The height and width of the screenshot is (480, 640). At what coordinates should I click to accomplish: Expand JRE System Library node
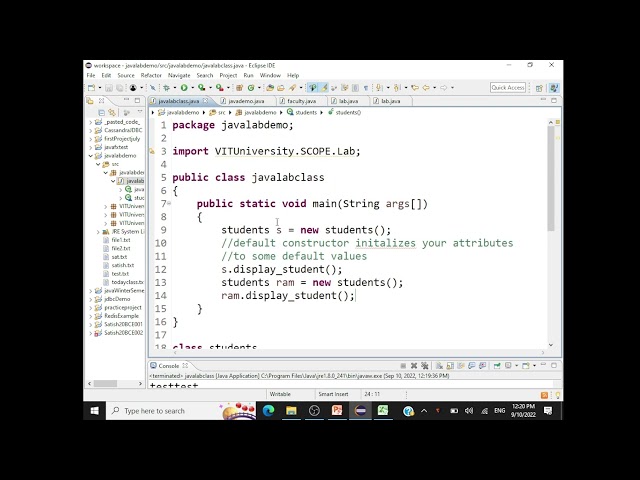click(x=98, y=232)
